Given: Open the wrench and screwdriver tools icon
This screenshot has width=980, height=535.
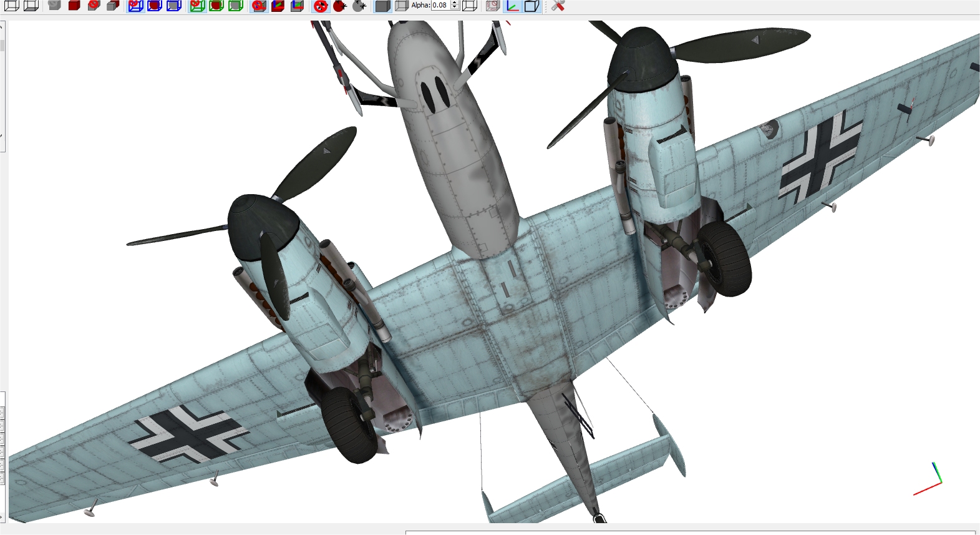Looking at the screenshot, I should [558, 6].
